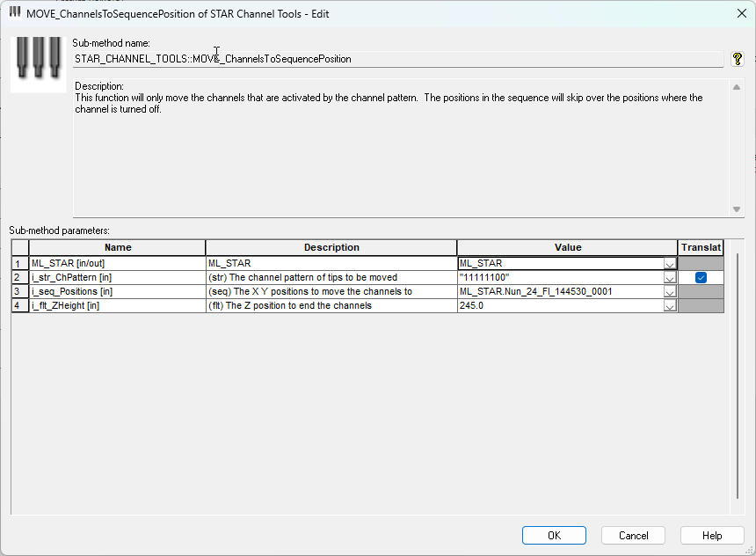Click the ML_STAR [in/out] name cell

(x=117, y=264)
